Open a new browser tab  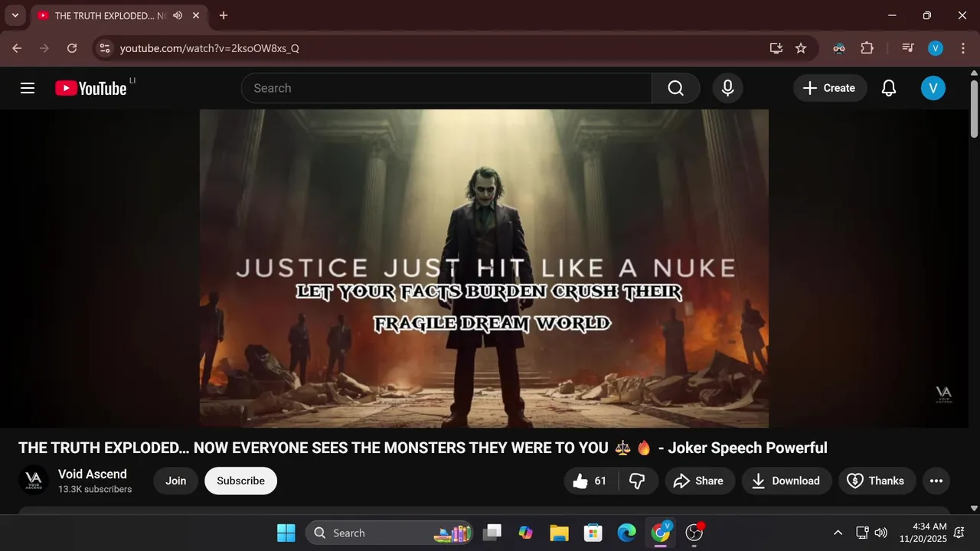[224, 15]
